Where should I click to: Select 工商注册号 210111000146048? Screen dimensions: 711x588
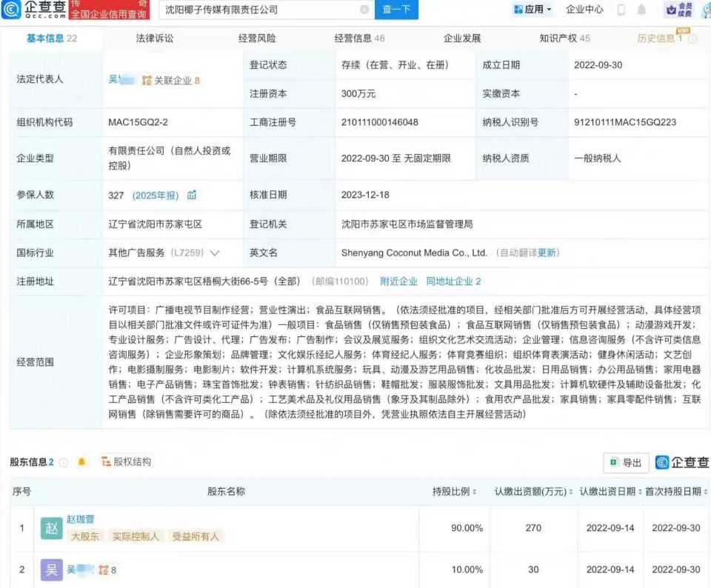[379, 122]
